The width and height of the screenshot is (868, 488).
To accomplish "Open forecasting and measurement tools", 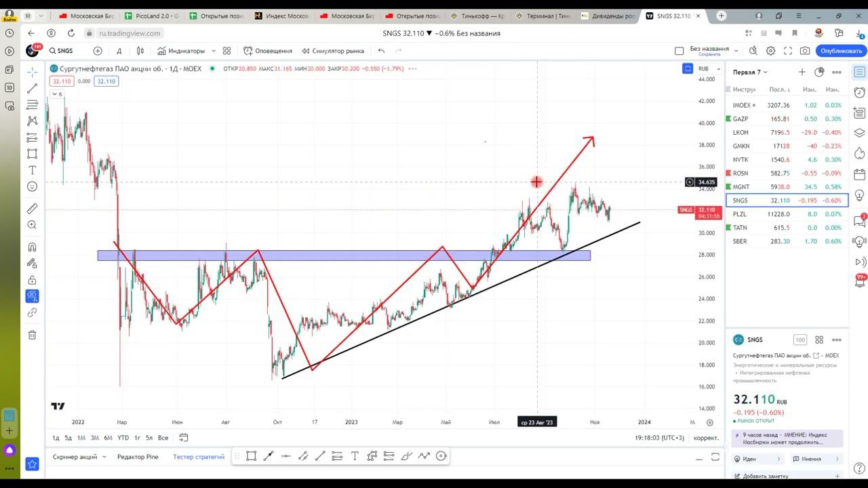I will 32,138.
